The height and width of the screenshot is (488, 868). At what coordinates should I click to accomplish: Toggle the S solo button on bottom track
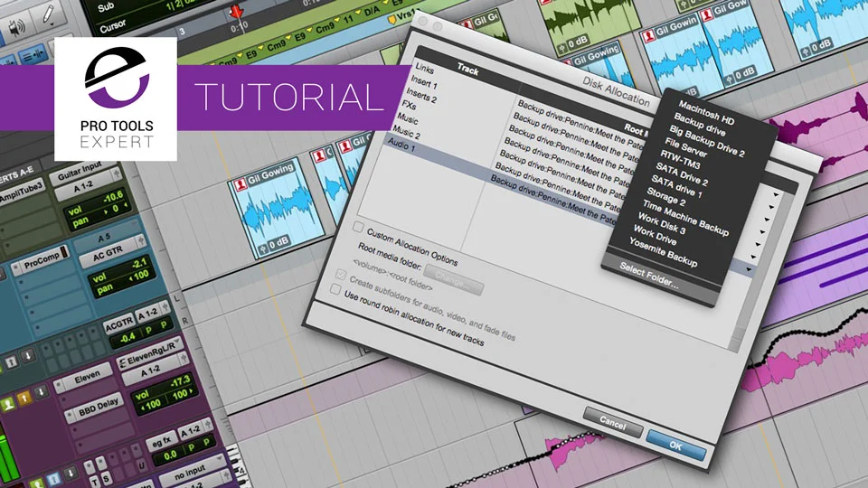(106, 477)
